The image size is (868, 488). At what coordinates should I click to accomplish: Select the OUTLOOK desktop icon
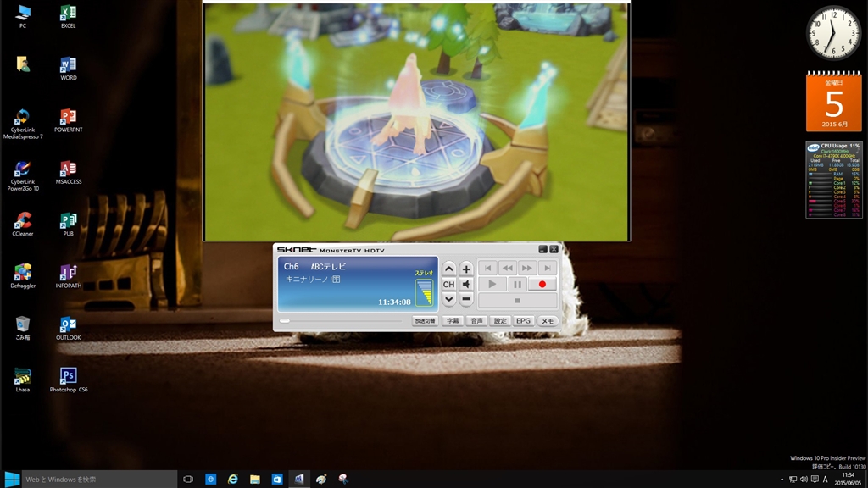coord(68,328)
